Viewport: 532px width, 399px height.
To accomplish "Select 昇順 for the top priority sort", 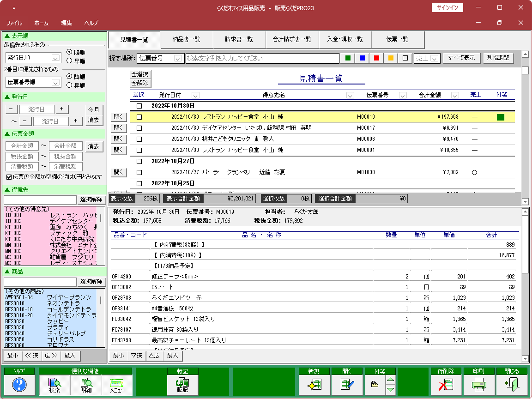I will (70, 61).
